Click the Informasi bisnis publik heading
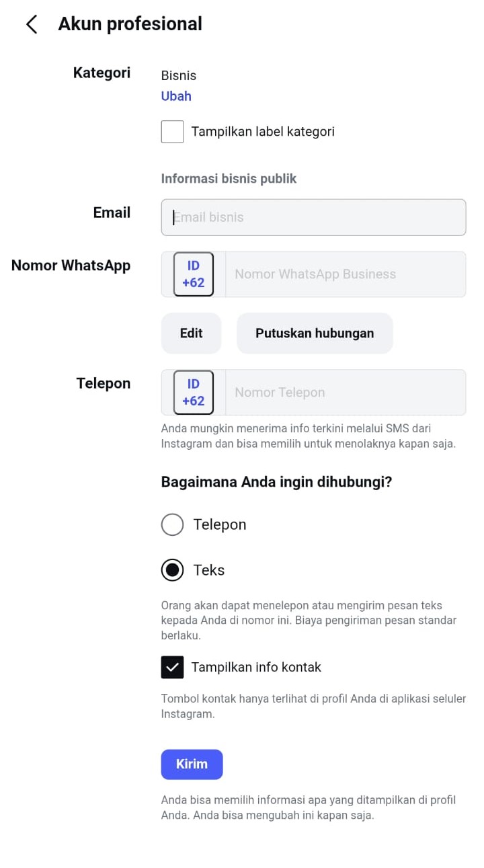484x868 pixels. pyautogui.click(x=229, y=179)
